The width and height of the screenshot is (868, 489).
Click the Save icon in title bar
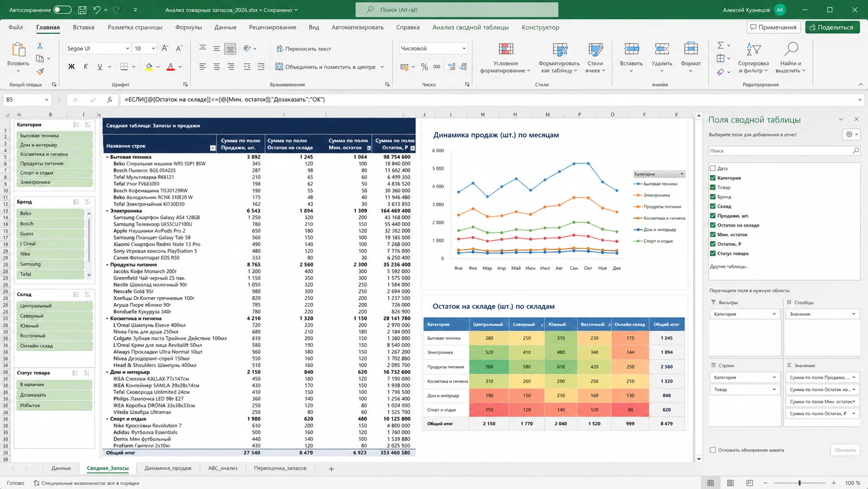tap(82, 10)
